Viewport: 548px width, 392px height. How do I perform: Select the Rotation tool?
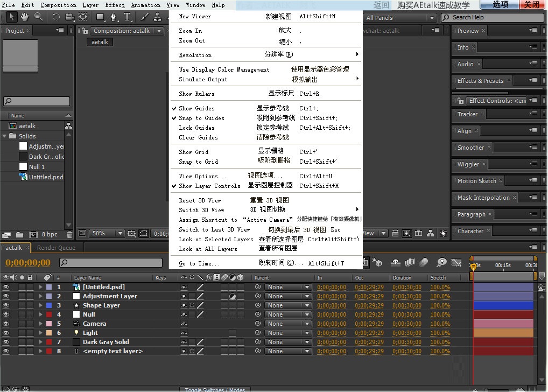pos(56,17)
